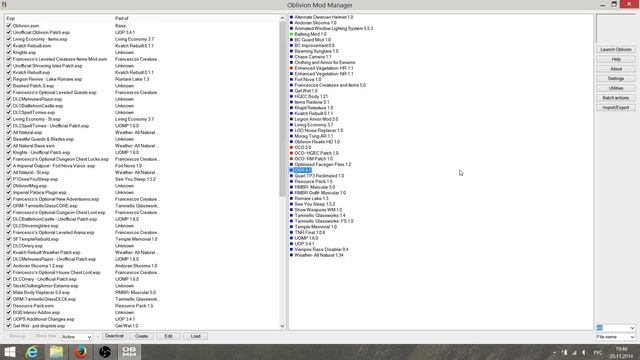Click the Create button
Viewport: 640px width, 360px height.
(x=141, y=336)
